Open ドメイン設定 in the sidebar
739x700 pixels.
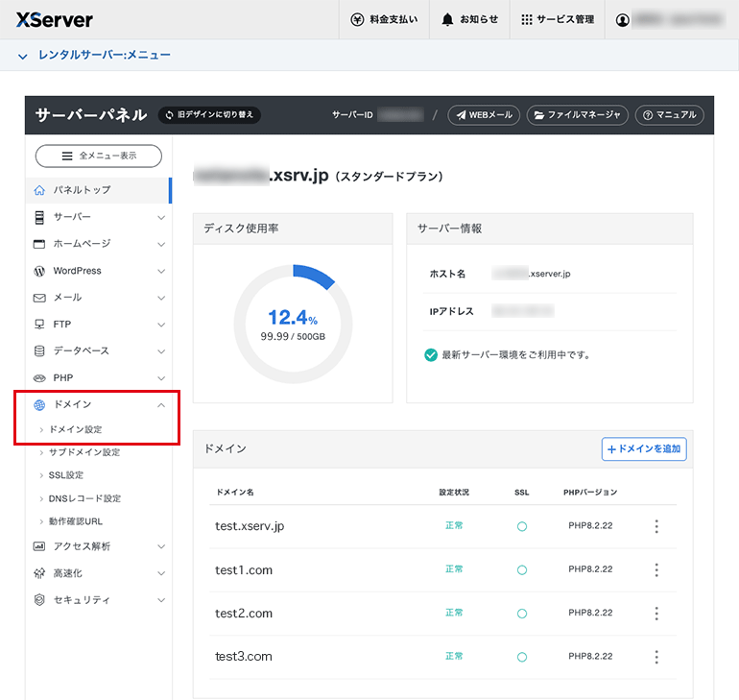pos(76,429)
